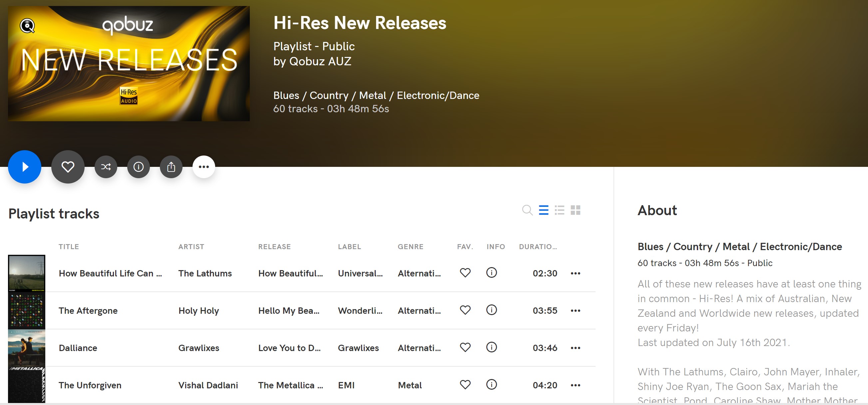Viewport: 868px width, 405px height.
Task: Open The Metallica release link
Action: coord(290,385)
